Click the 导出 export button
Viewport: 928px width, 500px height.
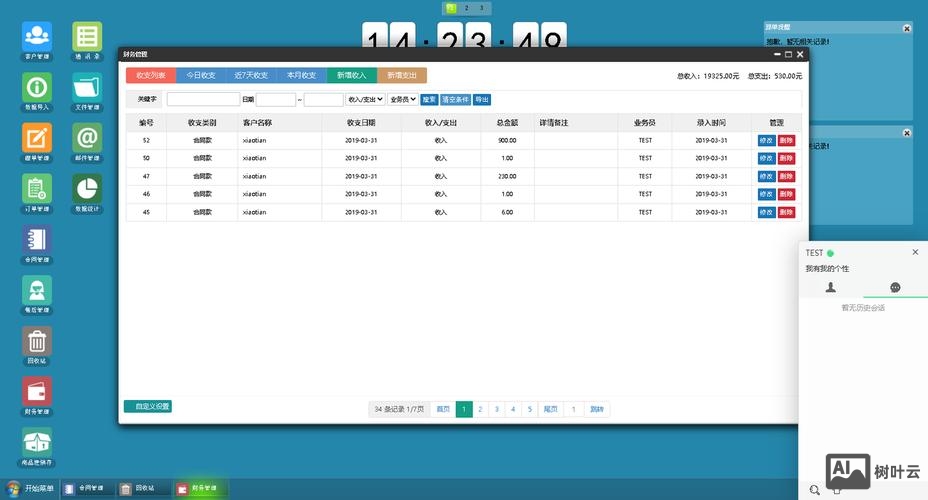point(482,99)
